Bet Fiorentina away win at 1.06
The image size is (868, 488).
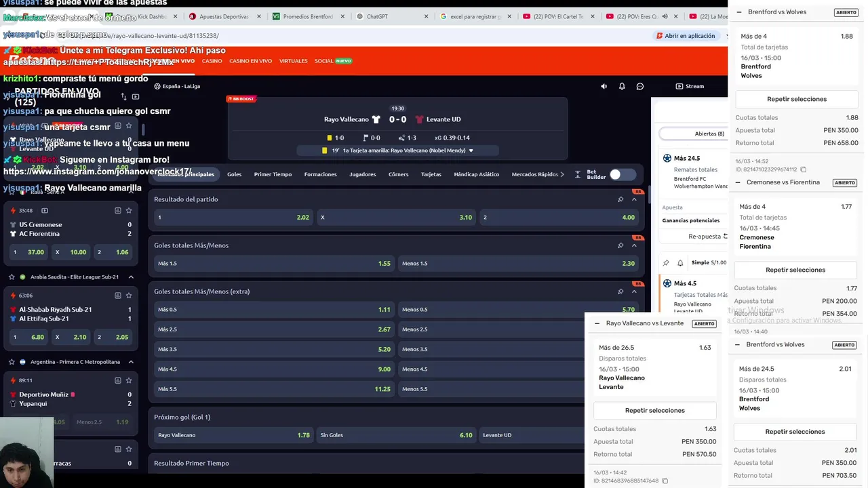113,252
